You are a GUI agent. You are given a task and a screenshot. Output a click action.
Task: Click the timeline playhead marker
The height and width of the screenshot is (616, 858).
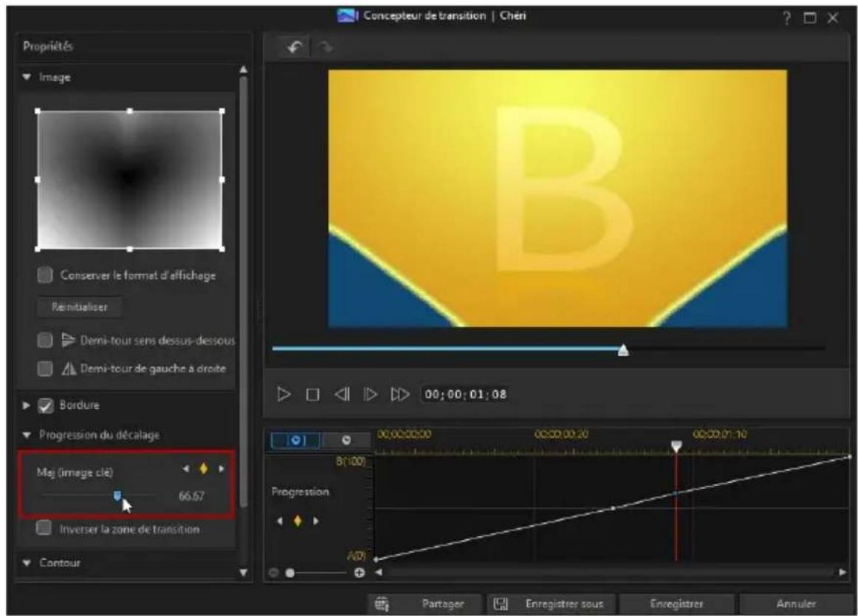(x=676, y=446)
